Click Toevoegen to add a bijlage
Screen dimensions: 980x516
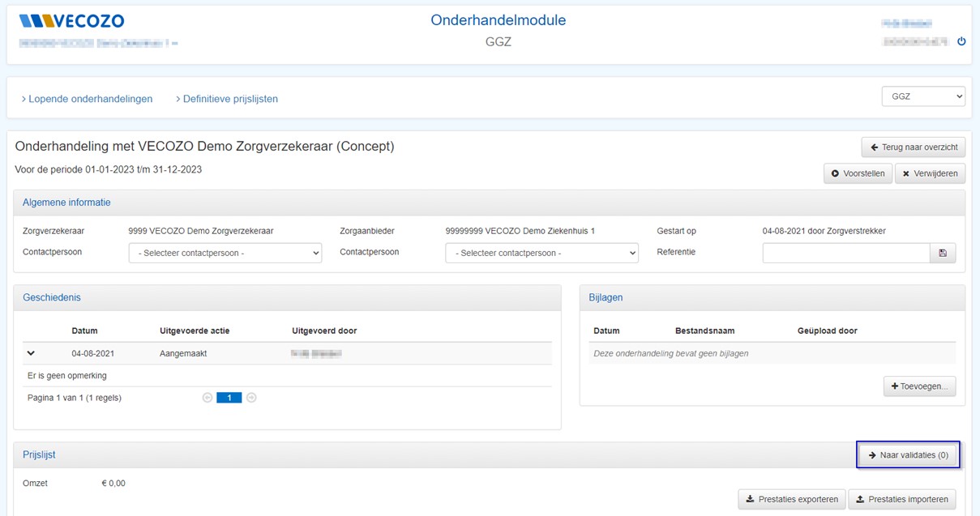(919, 386)
